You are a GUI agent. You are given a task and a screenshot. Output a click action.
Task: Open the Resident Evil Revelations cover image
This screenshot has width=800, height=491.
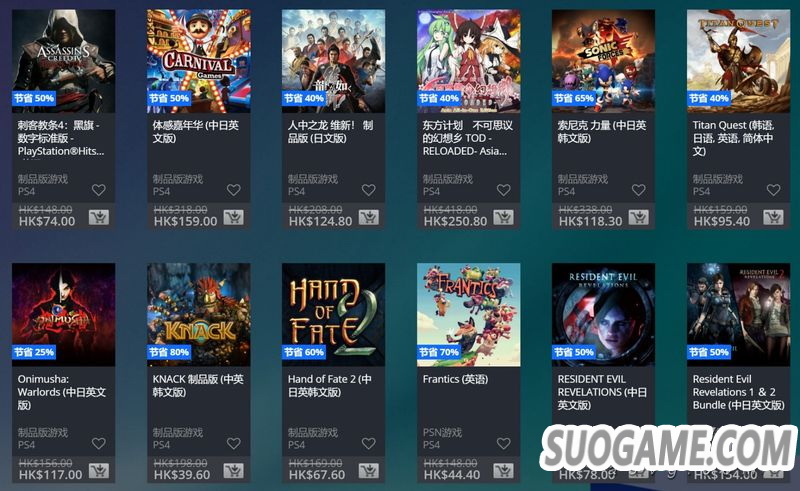point(603,314)
